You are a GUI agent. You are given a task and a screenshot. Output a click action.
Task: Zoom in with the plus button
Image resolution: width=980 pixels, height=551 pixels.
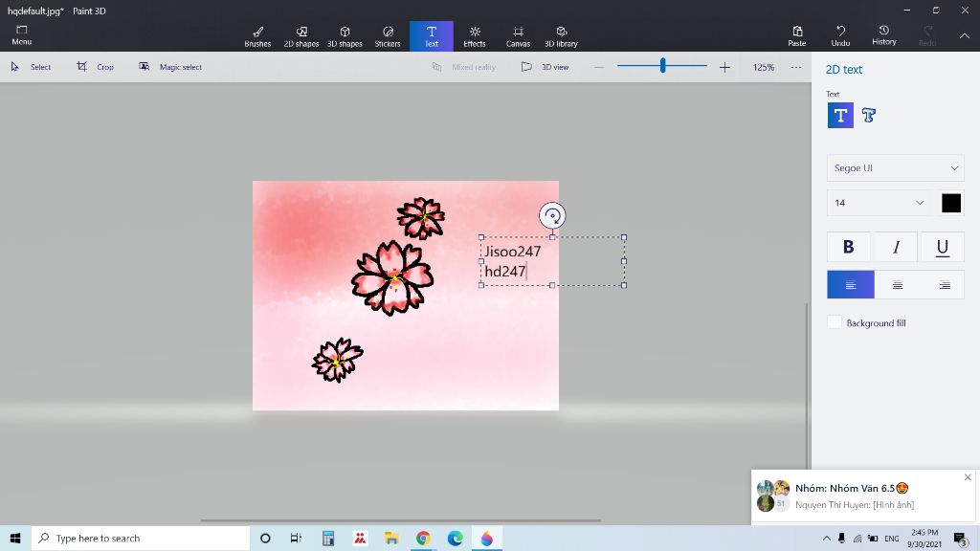pyautogui.click(x=724, y=67)
